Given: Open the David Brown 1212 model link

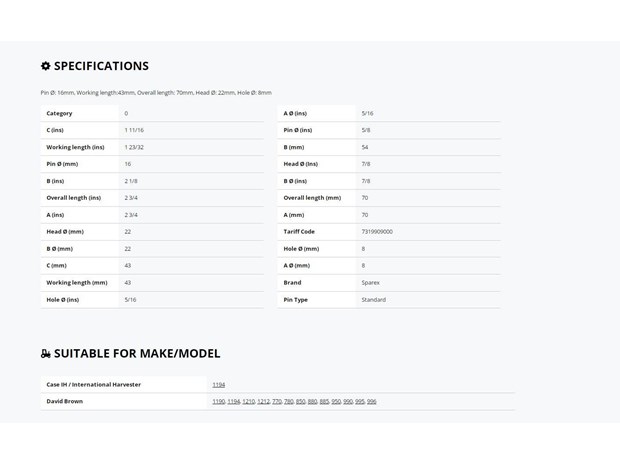Looking at the screenshot, I should [263, 402].
